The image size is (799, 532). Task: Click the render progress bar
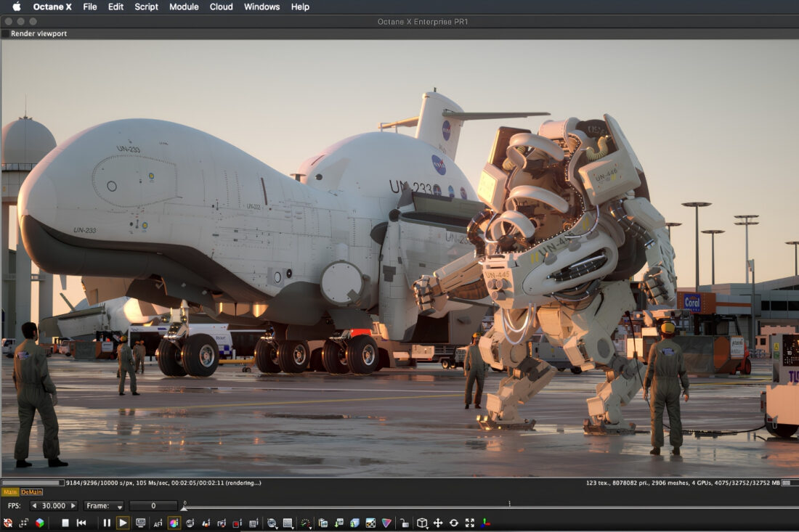click(33, 483)
